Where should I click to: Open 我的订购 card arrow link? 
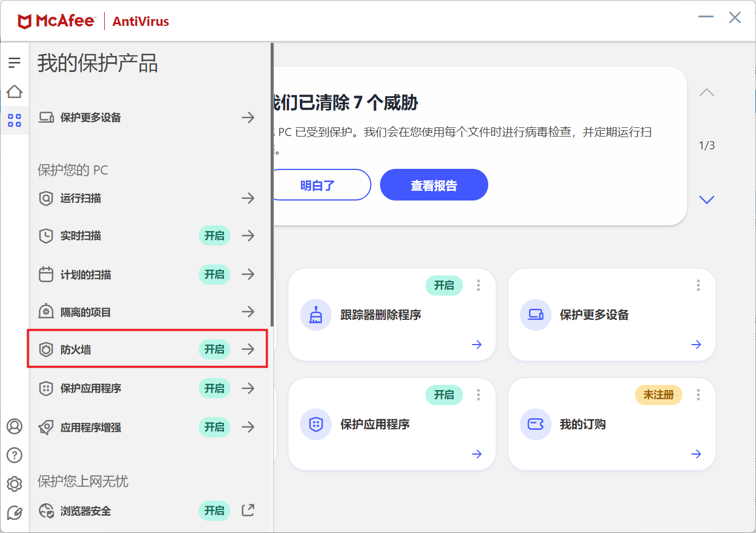point(696,454)
